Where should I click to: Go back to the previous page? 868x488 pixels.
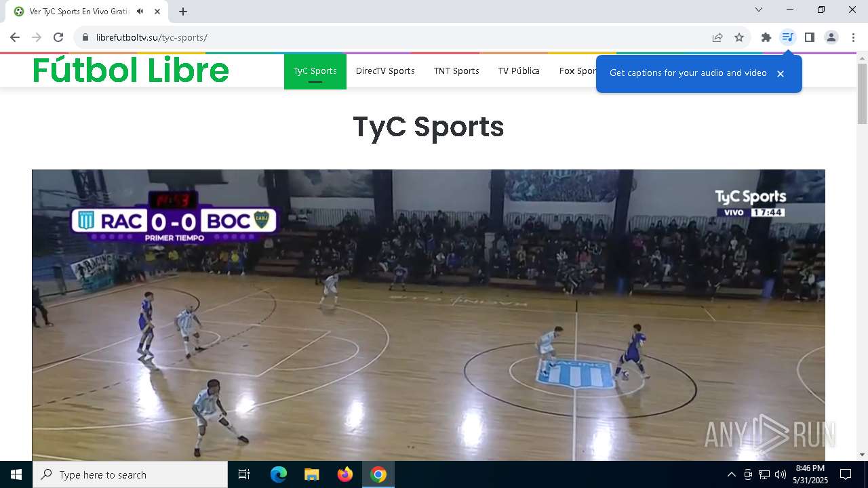point(15,37)
